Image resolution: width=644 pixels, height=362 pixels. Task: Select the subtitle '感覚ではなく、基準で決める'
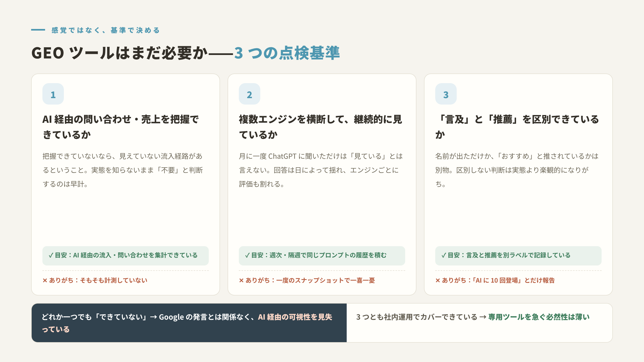pos(106,30)
